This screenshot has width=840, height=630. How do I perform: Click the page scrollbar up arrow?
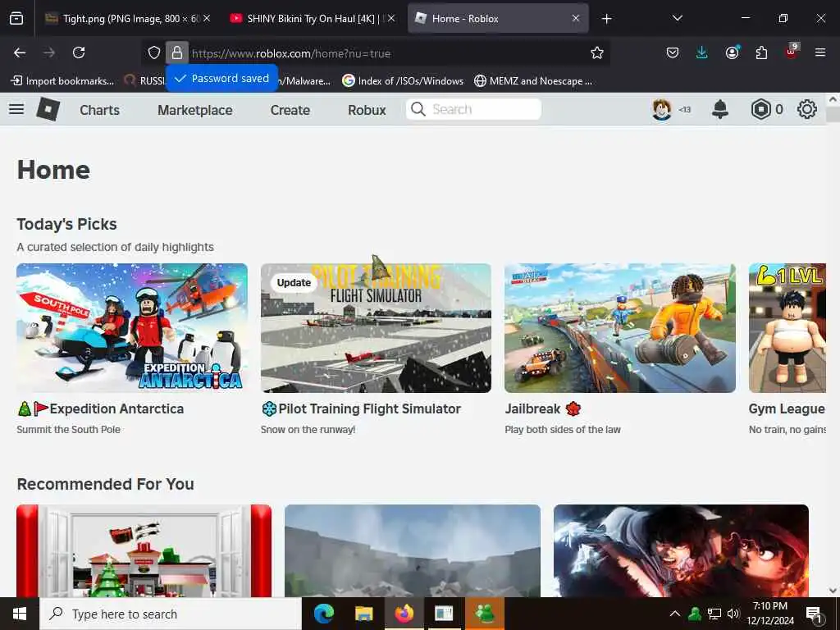click(x=833, y=99)
